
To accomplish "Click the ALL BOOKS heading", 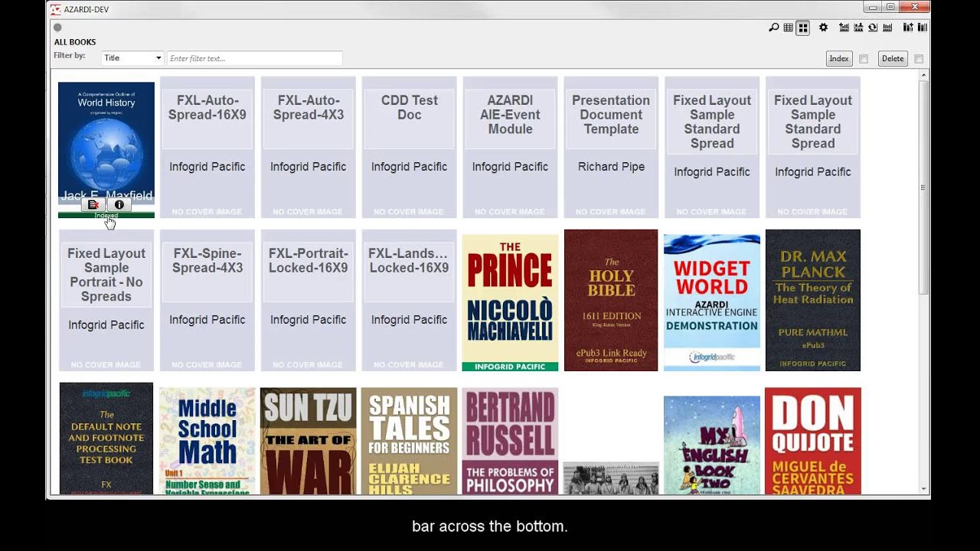I will [x=75, y=42].
